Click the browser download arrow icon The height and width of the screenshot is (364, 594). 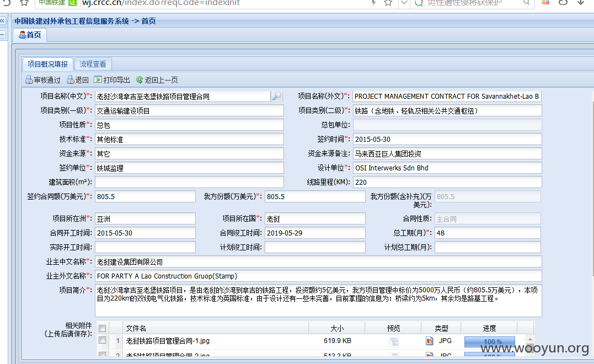[581, 3]
